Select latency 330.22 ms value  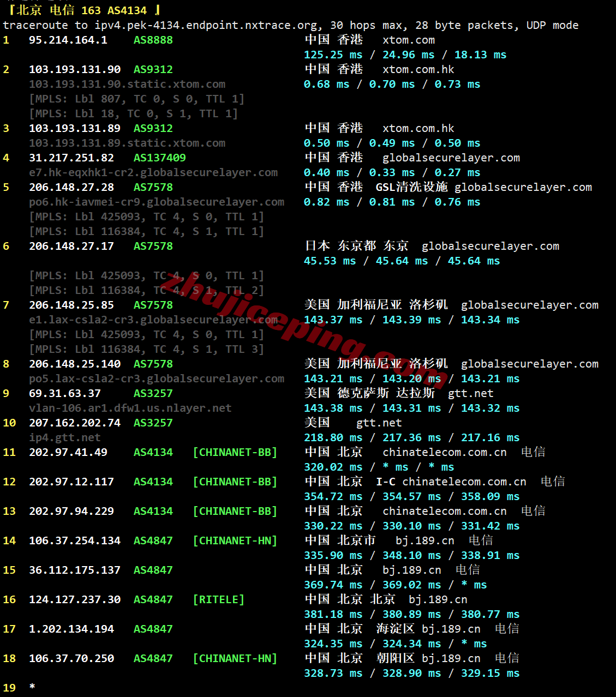333,526
